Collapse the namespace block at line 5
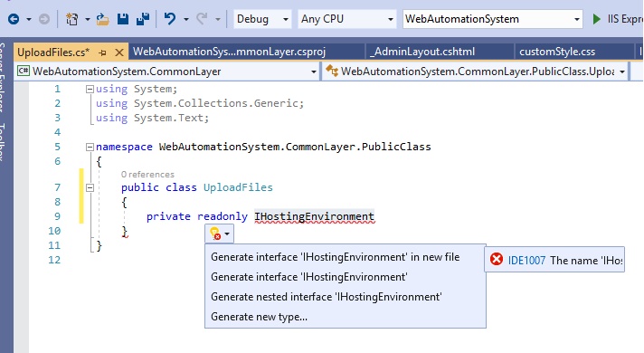 click(90, 148)
